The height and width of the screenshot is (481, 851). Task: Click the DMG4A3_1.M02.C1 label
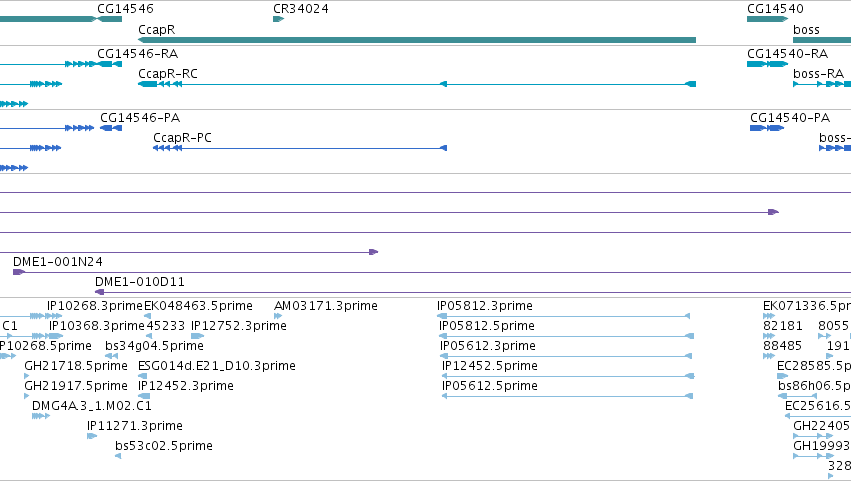click(92, 406)
